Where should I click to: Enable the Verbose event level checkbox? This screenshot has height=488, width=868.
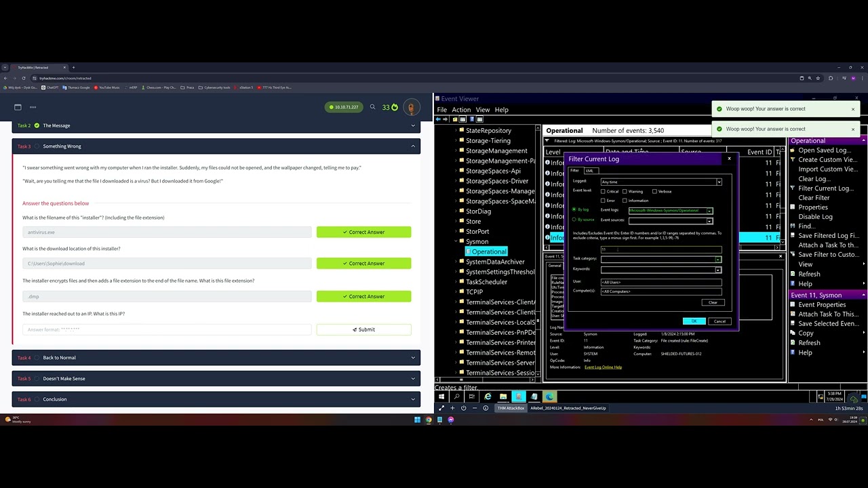click(654, 191)
